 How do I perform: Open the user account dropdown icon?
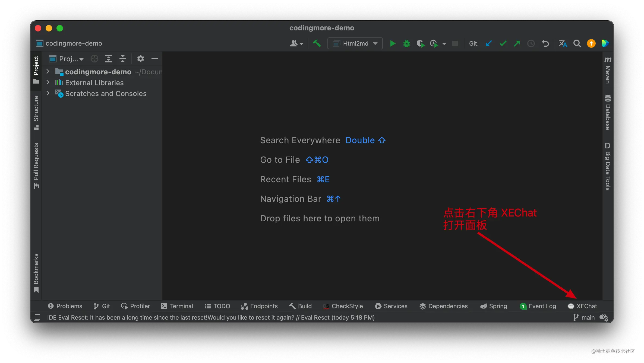296,43
